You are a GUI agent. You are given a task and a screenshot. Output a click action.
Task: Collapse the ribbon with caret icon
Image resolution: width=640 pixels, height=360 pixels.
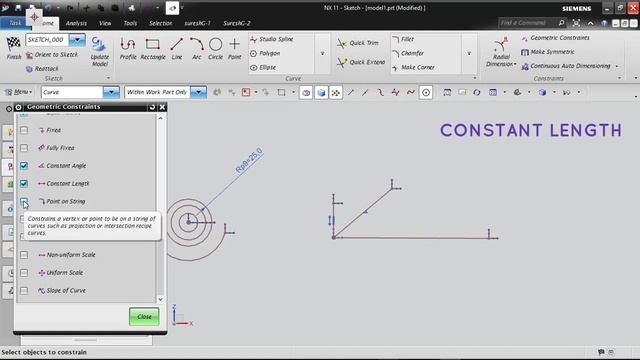(590, 23)
